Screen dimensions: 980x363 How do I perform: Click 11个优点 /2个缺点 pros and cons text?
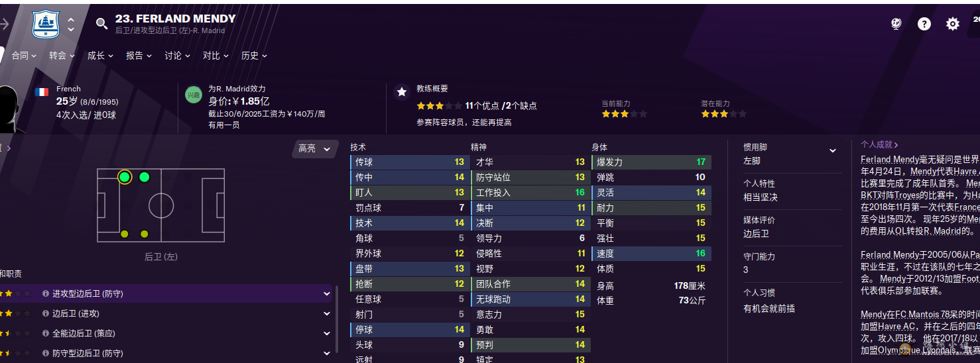pos(501,106)
